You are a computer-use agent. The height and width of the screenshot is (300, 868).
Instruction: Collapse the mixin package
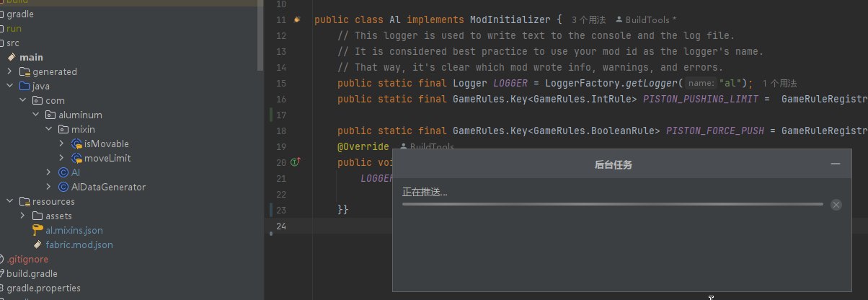tap(48, 129)
